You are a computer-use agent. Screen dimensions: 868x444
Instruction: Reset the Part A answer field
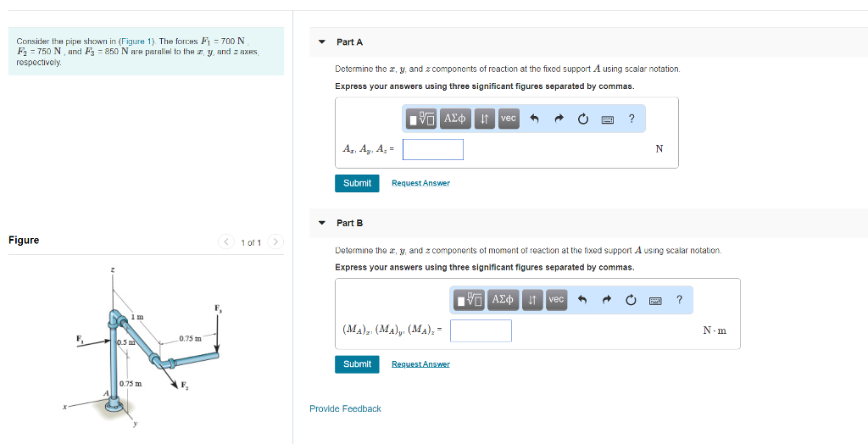(x=583, y=119)
